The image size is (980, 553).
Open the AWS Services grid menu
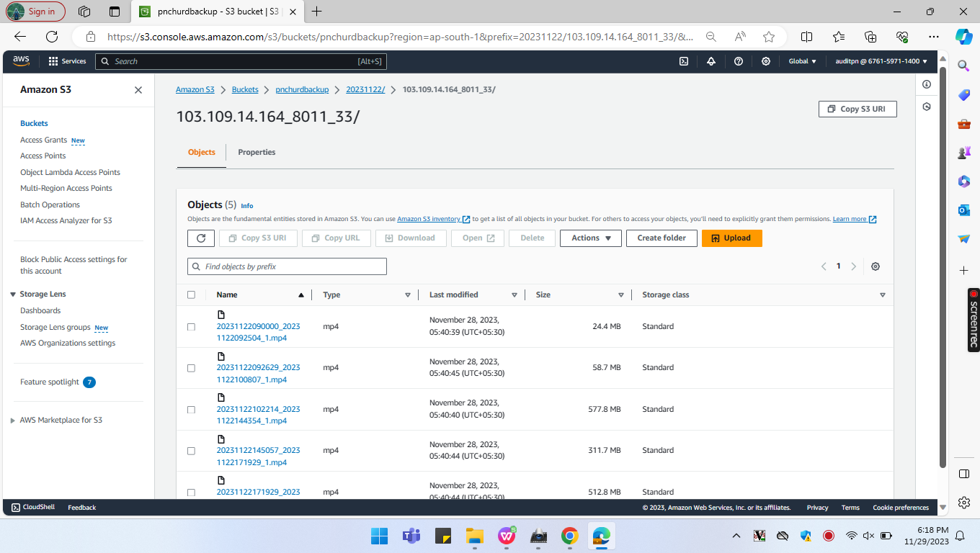click(x=67, y=61)
